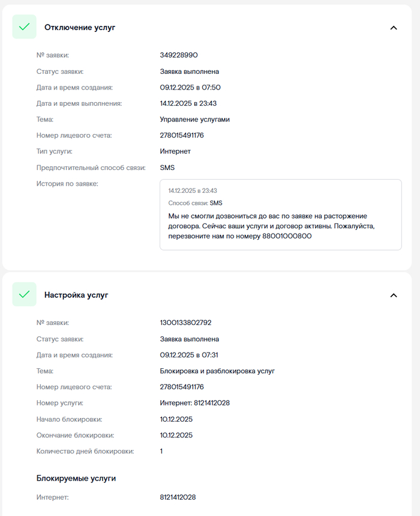The width and height of the screenshot is (420, 516).
Task: Collapse the Отключение услуг section chevron
Action: coord(394,28)
